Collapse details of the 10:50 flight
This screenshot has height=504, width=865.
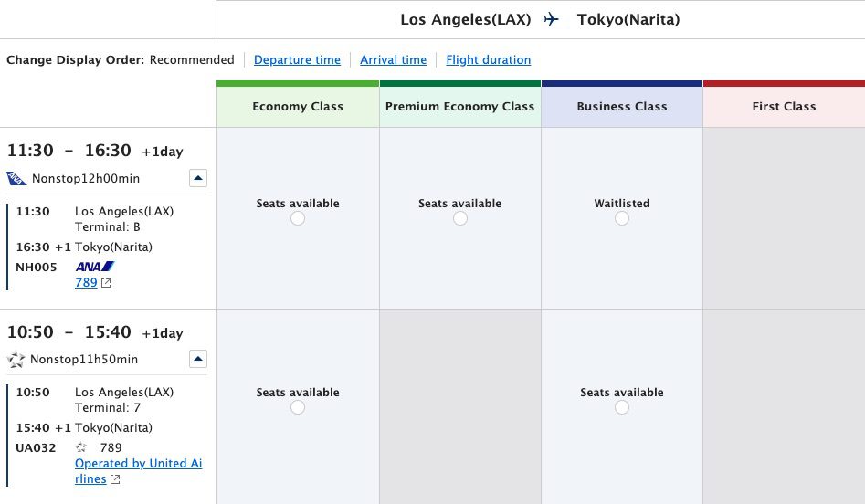pos(198,359)
